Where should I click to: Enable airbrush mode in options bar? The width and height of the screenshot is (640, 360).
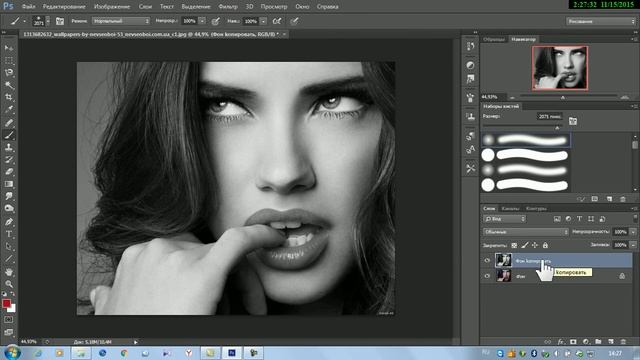pyautogui.click(x=277, y=21)
